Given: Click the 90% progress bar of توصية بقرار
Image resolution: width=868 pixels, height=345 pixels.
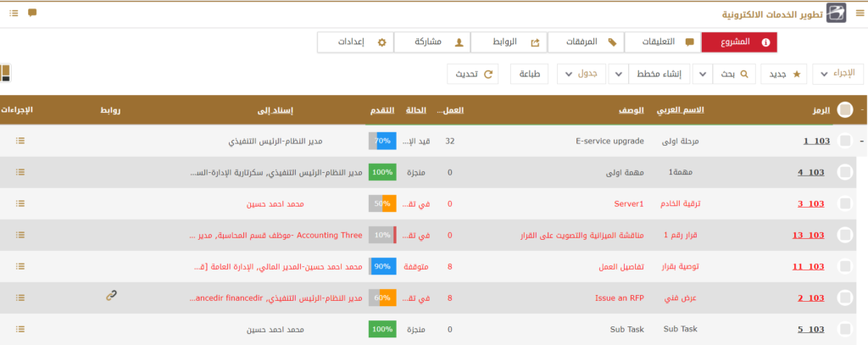Looking at the screenshot, I should [381, 267].
